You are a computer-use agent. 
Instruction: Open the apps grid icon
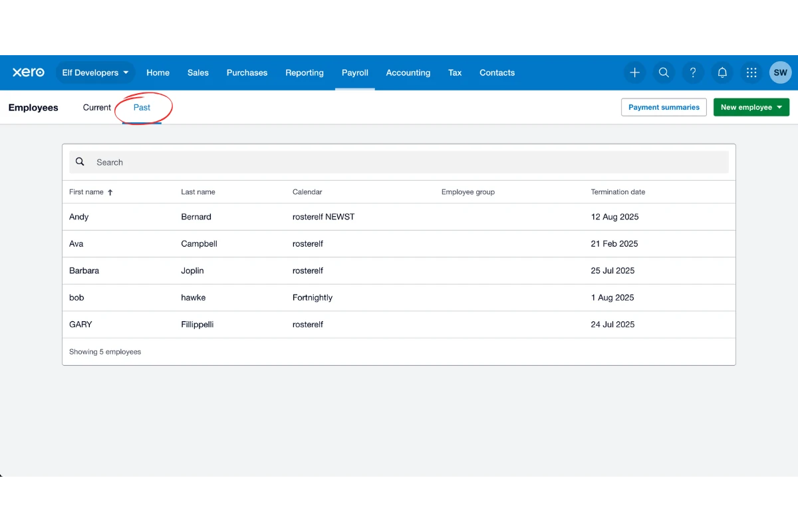coord(751,72)
